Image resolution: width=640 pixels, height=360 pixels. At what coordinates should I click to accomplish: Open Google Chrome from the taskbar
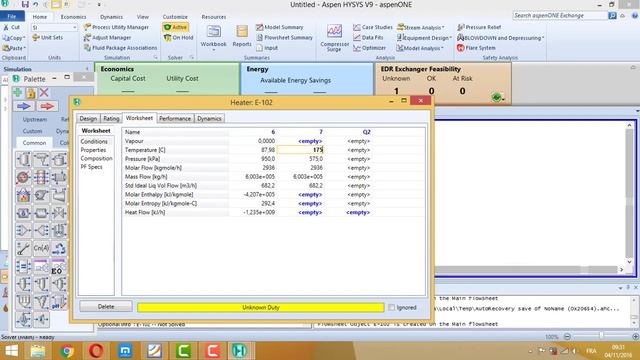67,351
